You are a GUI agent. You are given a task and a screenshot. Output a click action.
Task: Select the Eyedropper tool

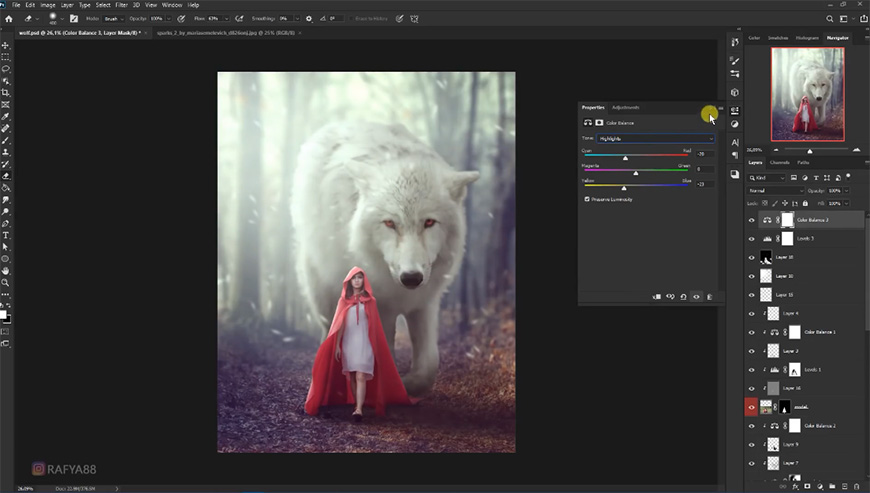(6, 116)
